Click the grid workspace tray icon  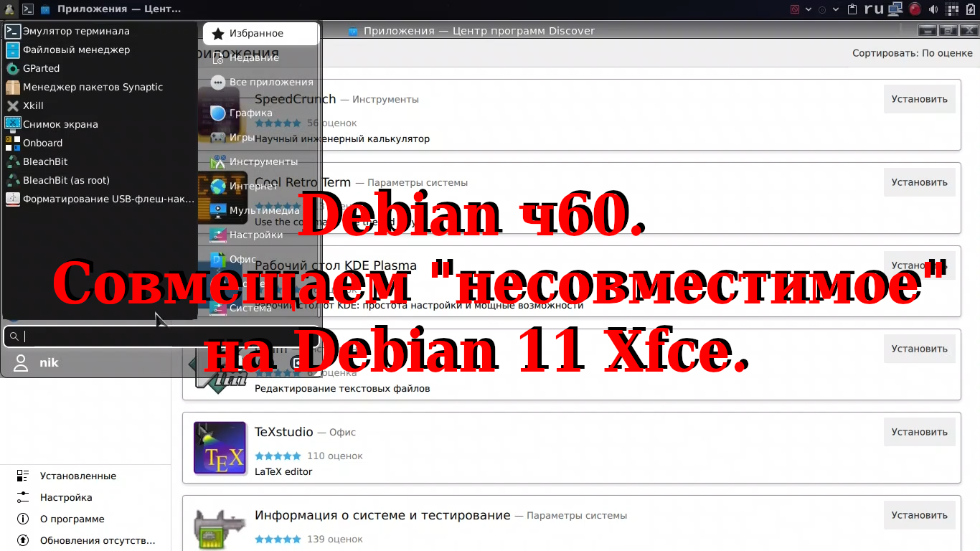click(x=951, y=9)
